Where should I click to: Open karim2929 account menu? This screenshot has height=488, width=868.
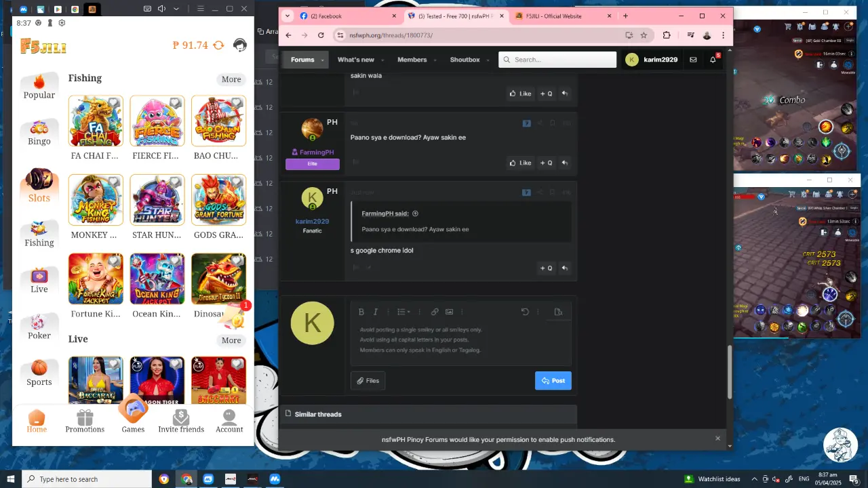pyautogui.click(x=652, y=60)
